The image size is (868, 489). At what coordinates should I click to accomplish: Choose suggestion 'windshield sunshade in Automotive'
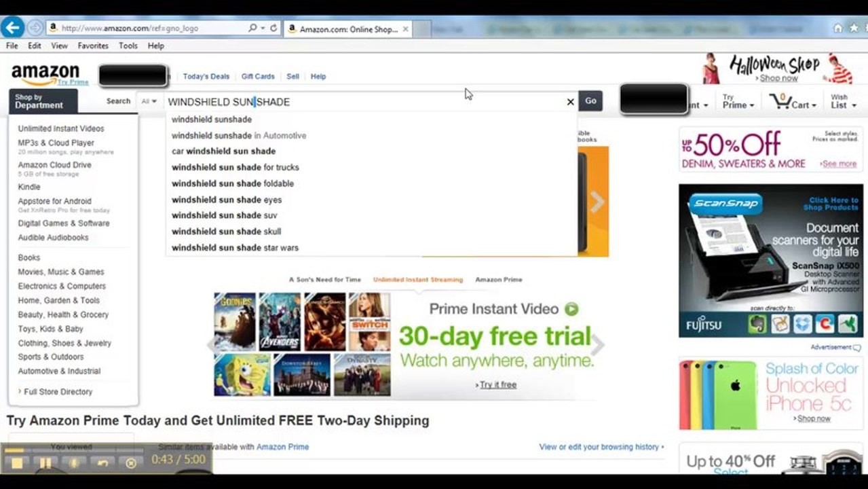(371, 136)
